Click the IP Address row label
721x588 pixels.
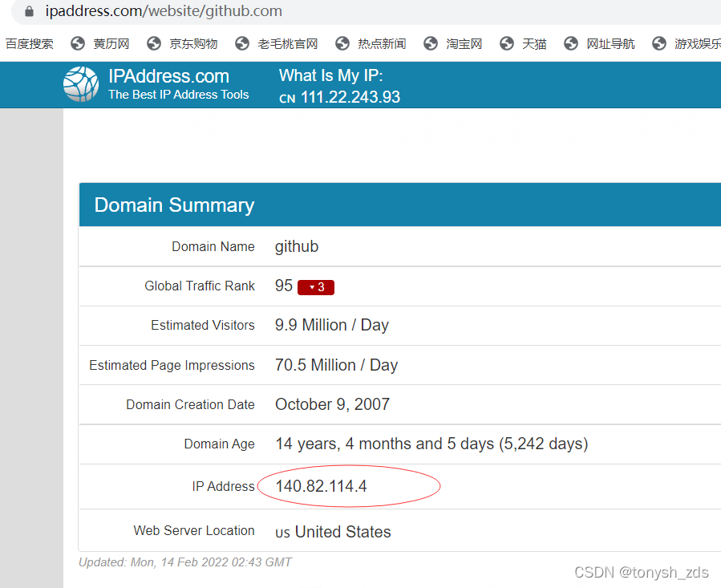224,486
